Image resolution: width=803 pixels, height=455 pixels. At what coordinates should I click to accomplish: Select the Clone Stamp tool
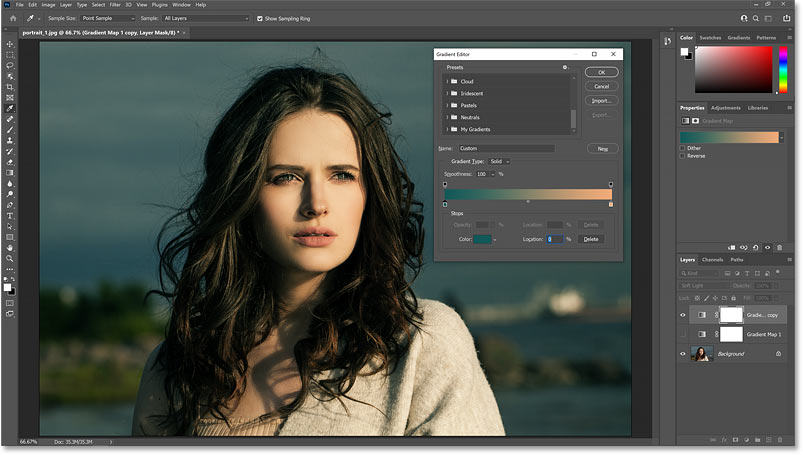10,141
